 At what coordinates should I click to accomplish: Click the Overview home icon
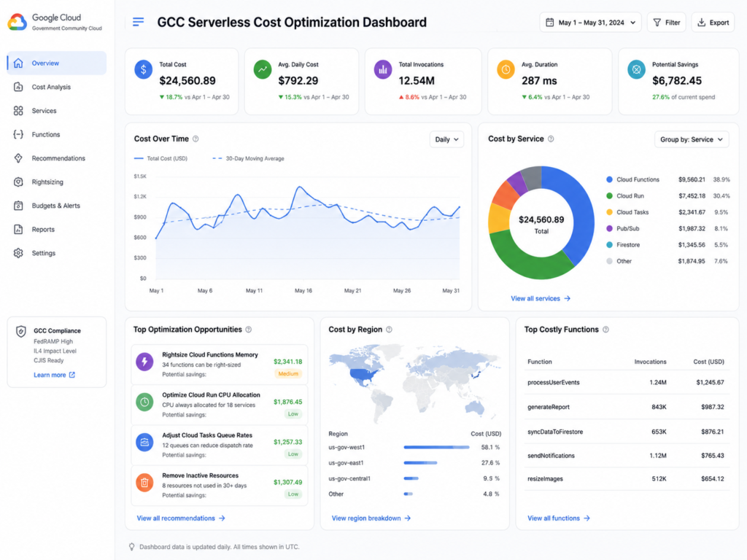pyautogui.click(x=18, y=63)
